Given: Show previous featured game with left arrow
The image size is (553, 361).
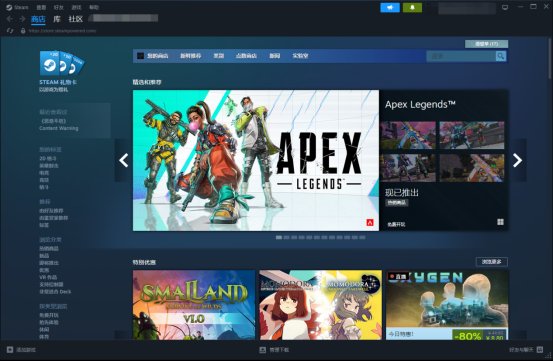Looking at the screenshot, I should pos(123,160).
